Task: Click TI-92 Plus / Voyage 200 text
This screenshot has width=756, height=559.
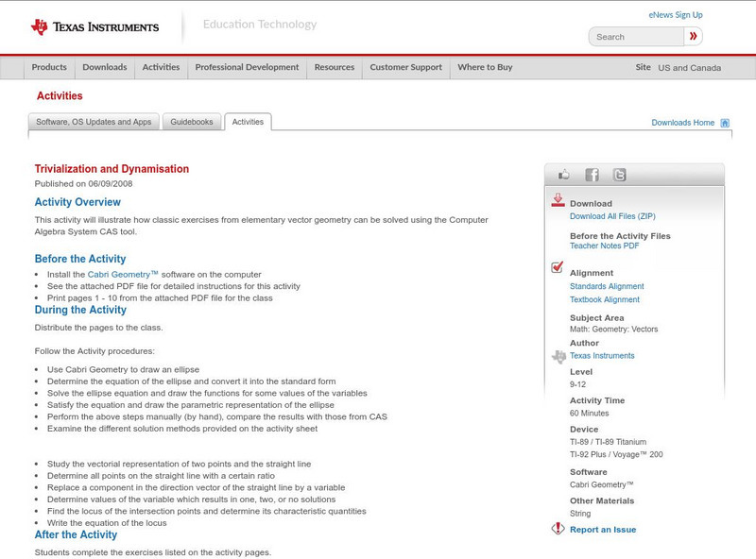Action: click(616, 454)
